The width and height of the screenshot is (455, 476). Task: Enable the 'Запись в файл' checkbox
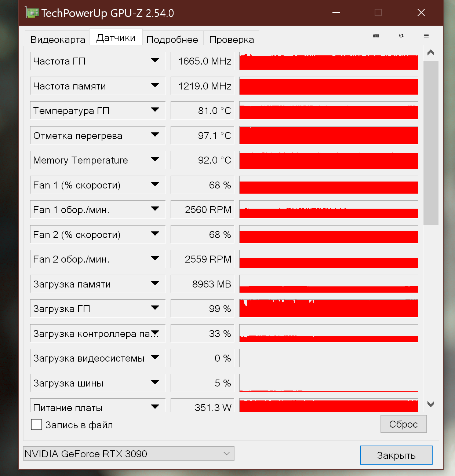[37, 425]
